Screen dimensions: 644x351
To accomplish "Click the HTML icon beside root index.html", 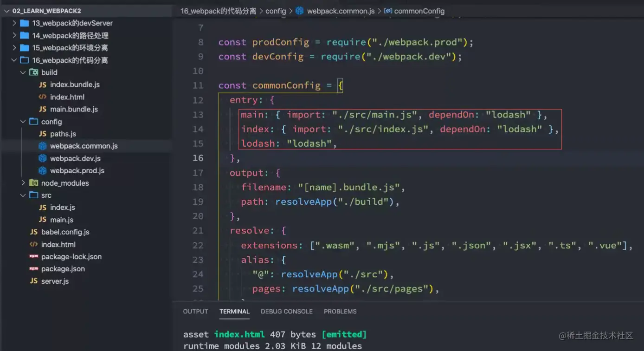I will tap(33, 244).
